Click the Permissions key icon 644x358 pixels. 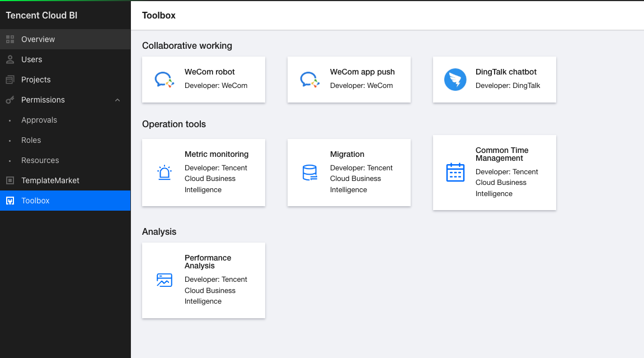10,100
